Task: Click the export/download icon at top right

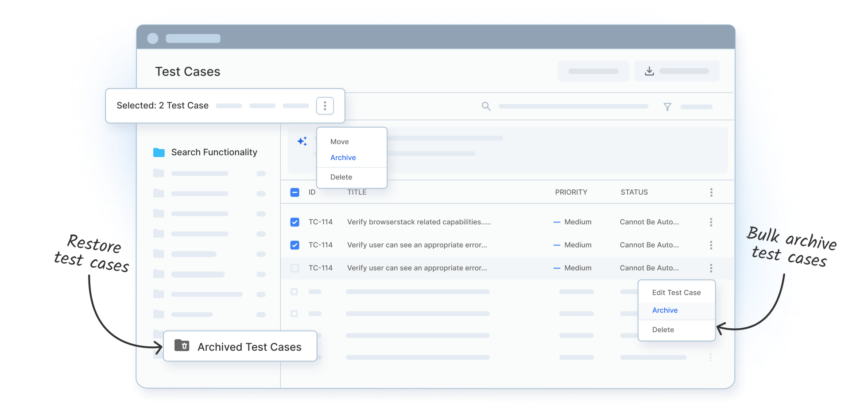Action: pyautogui.click(x=649, y=71)
